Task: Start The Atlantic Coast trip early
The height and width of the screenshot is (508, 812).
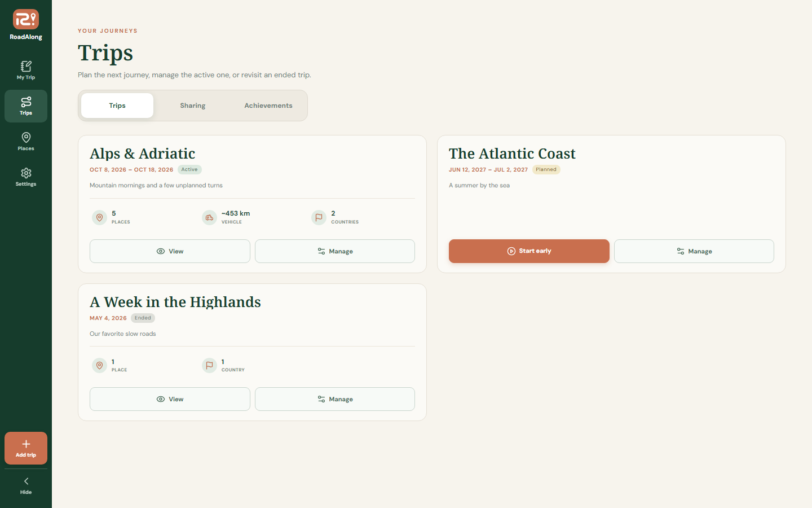Action: click(529, 251)
